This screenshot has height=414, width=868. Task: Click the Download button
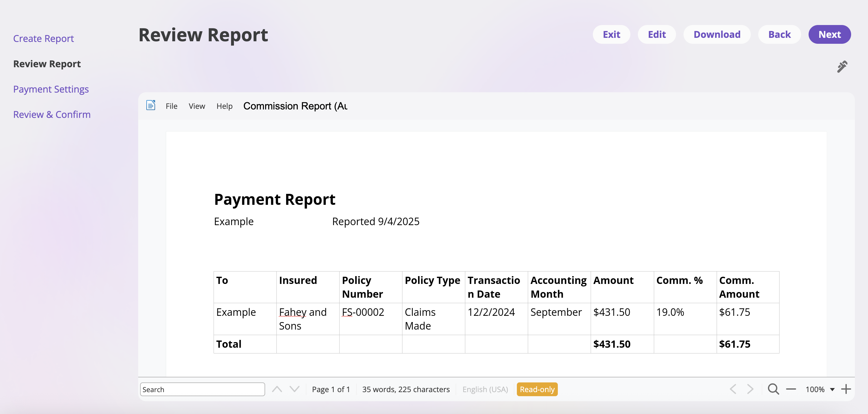point(717,34)
